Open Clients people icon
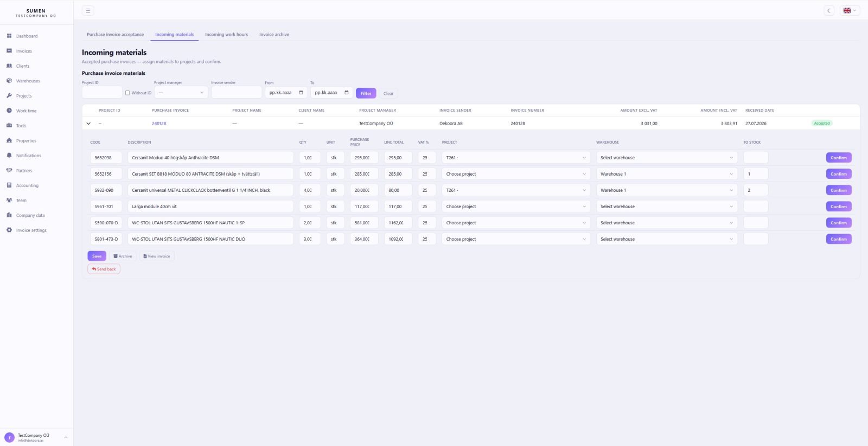Image resolution: width=868 pixels, height=446 pixels. [9, 66]
